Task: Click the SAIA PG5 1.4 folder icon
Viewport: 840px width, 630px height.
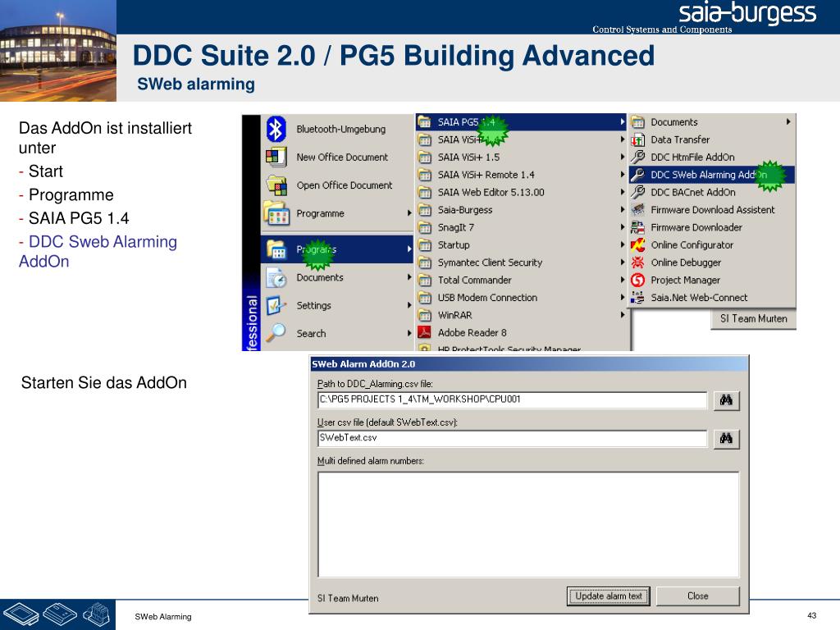Action: point(425,122)
